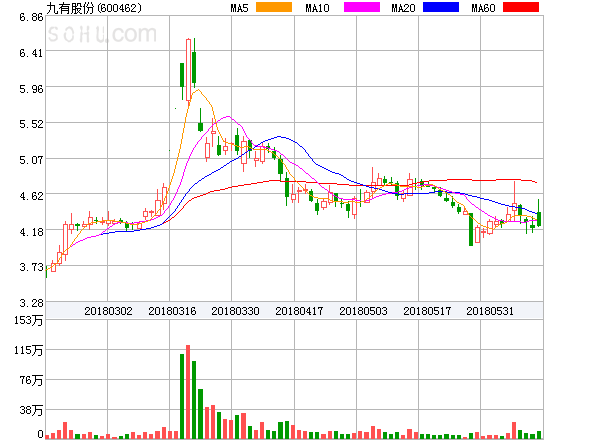Click the 20180330 date label
This screenshot has width=600, height=440.
point(235,311)
